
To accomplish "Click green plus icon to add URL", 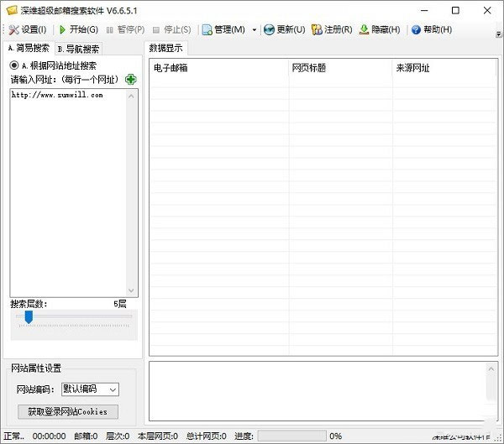I will [x=130, y=80].
